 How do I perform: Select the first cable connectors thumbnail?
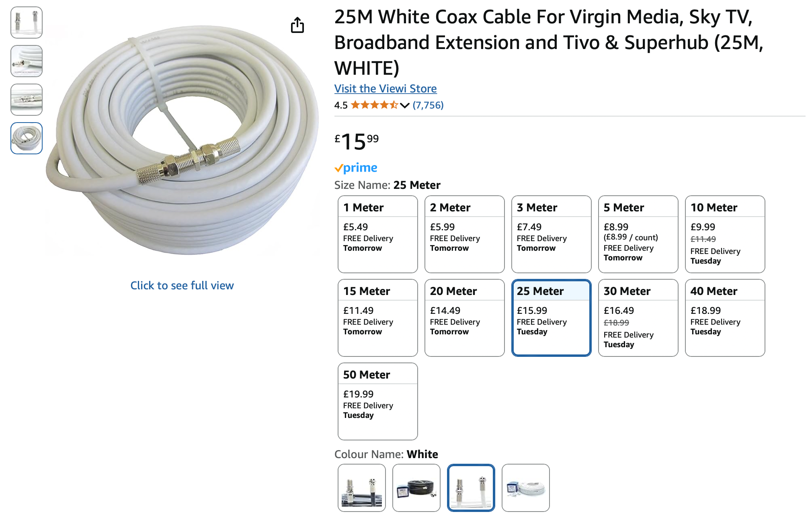(x=27, y=23)
